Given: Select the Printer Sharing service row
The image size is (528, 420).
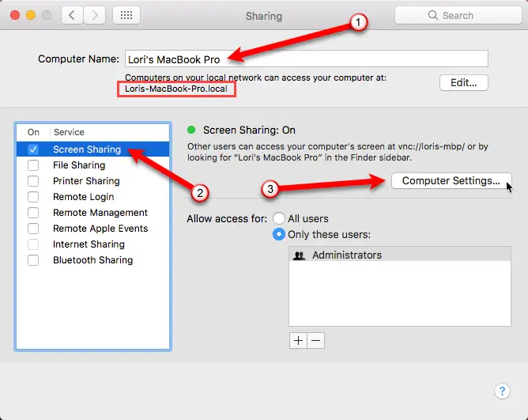Looking at the screenshot, I should (x=93, y=181).
